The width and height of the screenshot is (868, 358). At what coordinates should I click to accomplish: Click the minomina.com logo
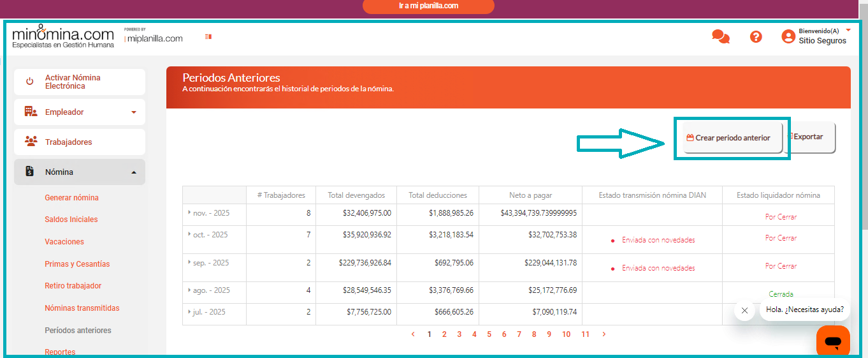[x=63, y=36]
